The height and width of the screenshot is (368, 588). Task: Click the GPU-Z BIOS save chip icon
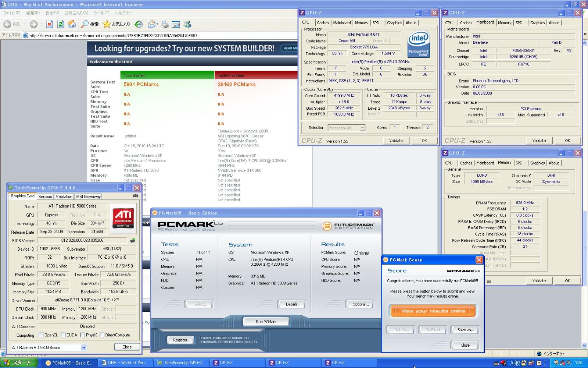pos(132,240)
